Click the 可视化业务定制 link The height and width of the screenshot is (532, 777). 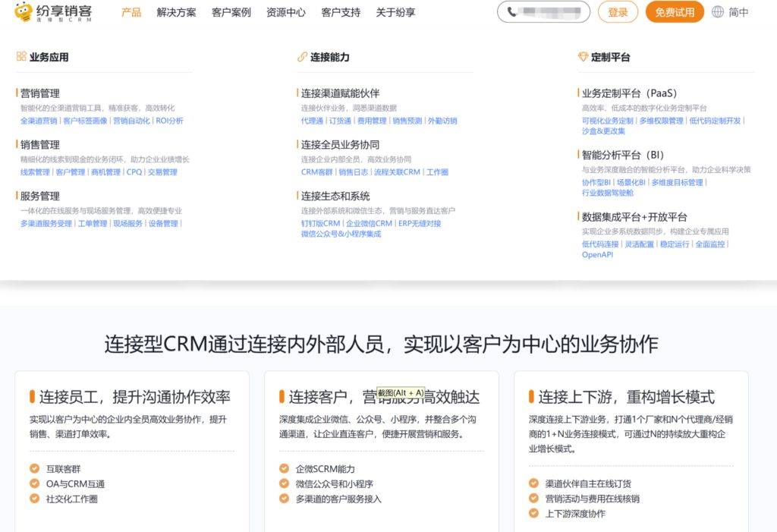[608, 121]
